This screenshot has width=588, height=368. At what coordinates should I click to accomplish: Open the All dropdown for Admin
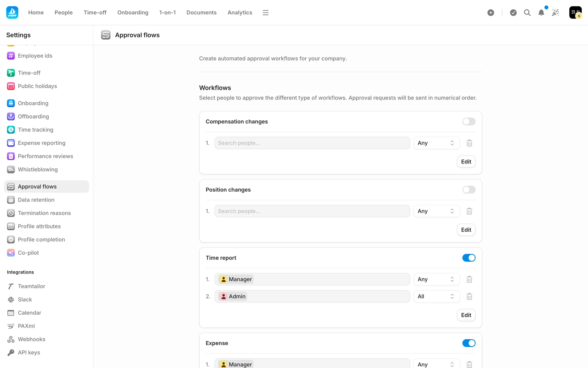click(436, 297)
